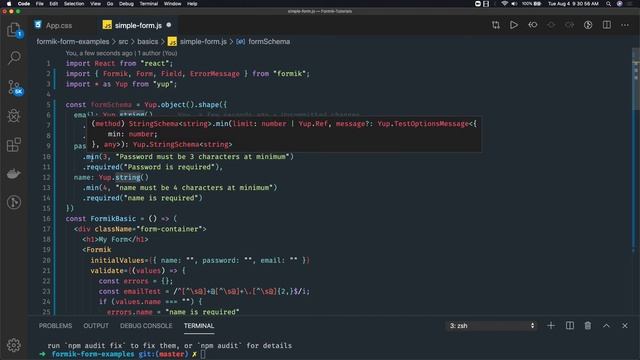The width and height of the screenshot is (640, 360).
Task: Click line number 20 in the gutter
Action: point(46,260)
